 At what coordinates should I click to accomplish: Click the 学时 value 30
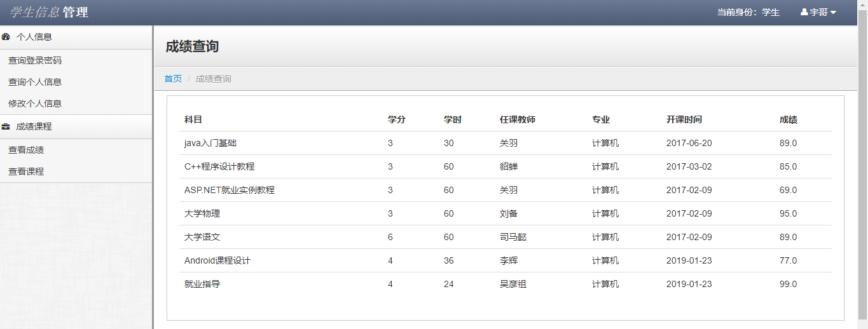(449, 143)
